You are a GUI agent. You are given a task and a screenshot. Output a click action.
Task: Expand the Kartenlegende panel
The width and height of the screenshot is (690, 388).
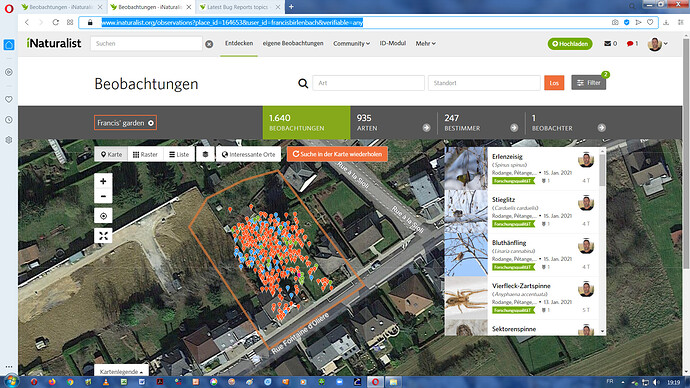click(x=121, y=371)
